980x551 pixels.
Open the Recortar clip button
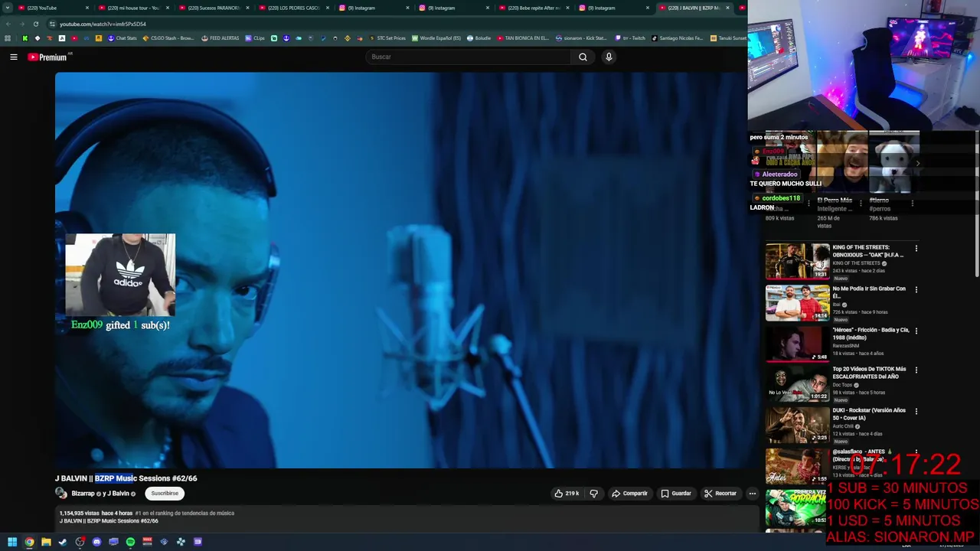tap(720, 494)
